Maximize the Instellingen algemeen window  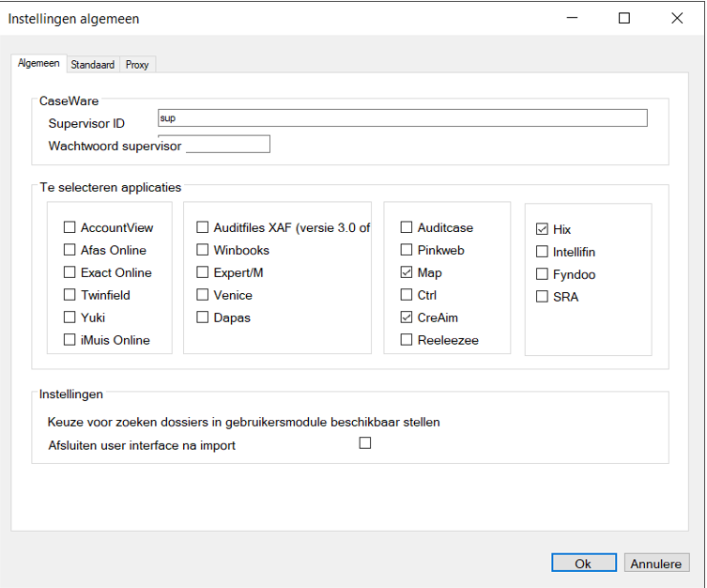click(x=624, y=18)
